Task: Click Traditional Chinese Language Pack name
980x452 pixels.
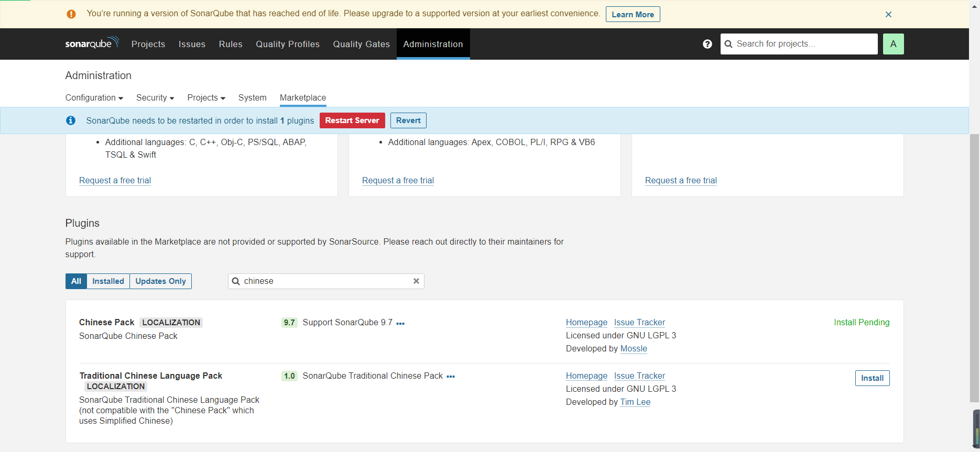Action: coord(151,376)
